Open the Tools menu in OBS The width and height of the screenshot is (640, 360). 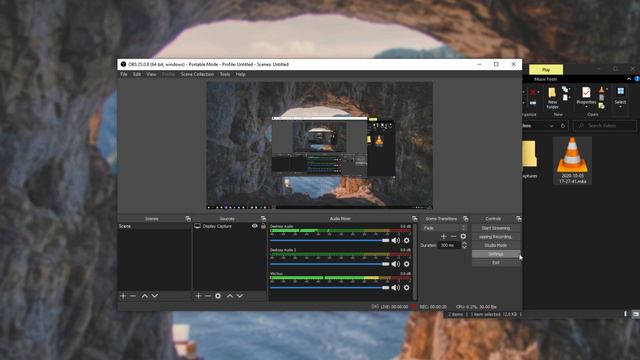click(x=225, y=74)
